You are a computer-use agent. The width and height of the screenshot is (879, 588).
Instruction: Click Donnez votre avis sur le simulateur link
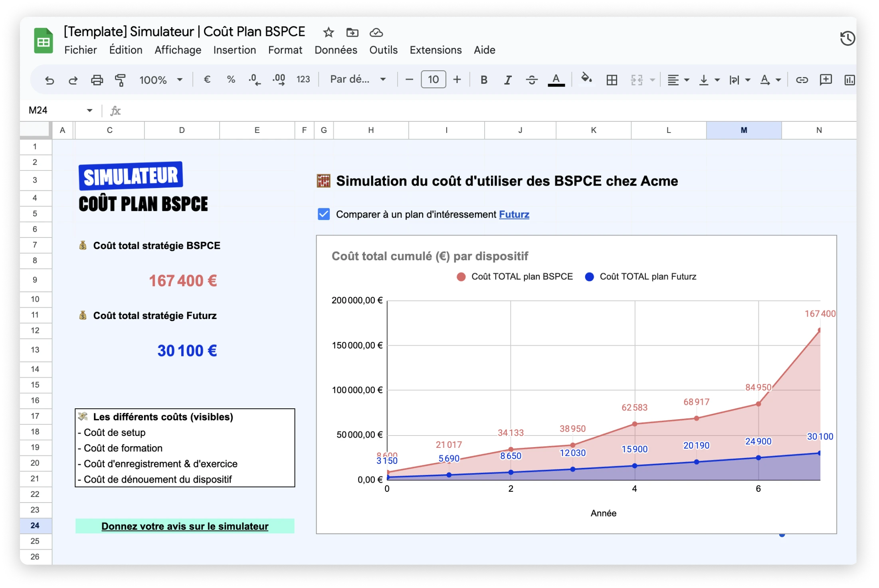click(185, 526)
